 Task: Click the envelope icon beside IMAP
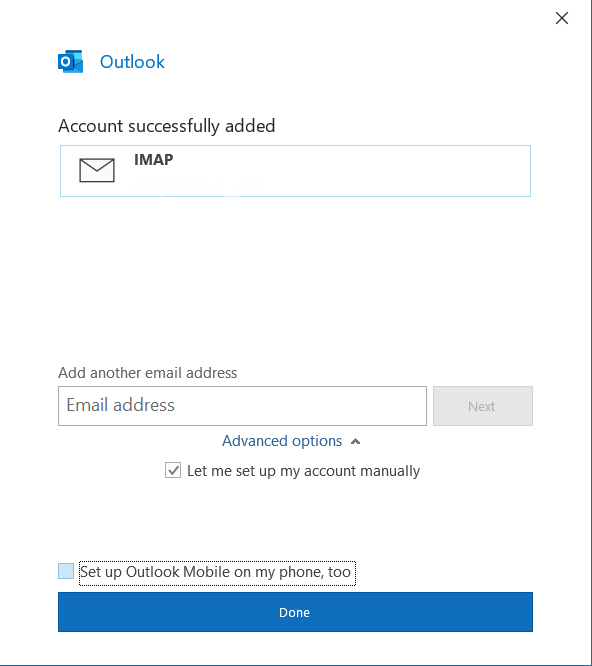[97, 170]
